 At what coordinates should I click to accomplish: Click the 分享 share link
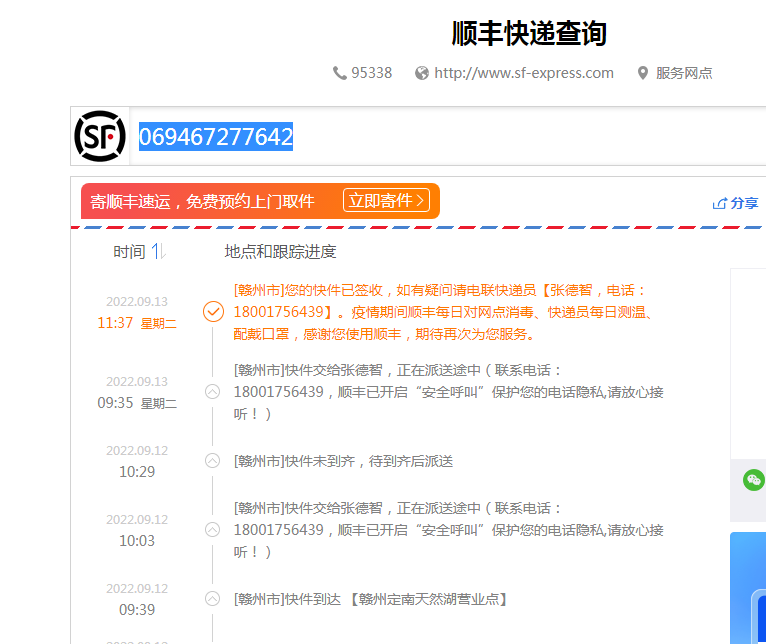pyautogui.click(x=744, y=203)
